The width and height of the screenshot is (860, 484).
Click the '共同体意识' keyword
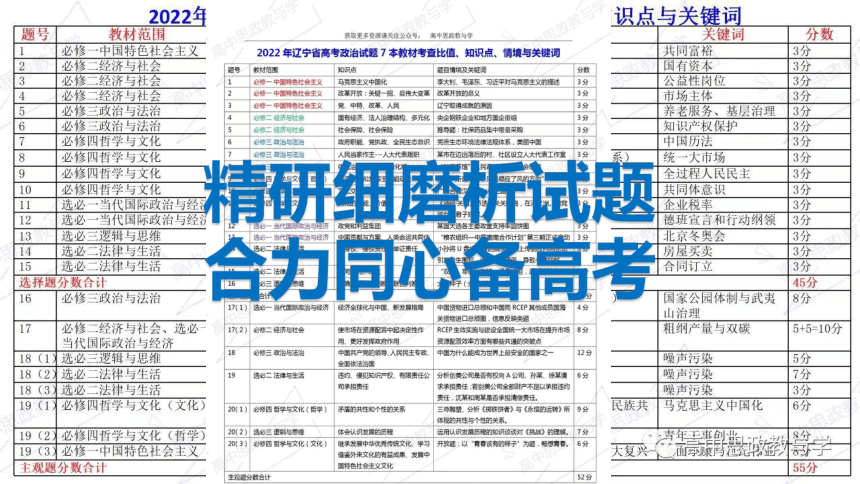tap(694, 190)
